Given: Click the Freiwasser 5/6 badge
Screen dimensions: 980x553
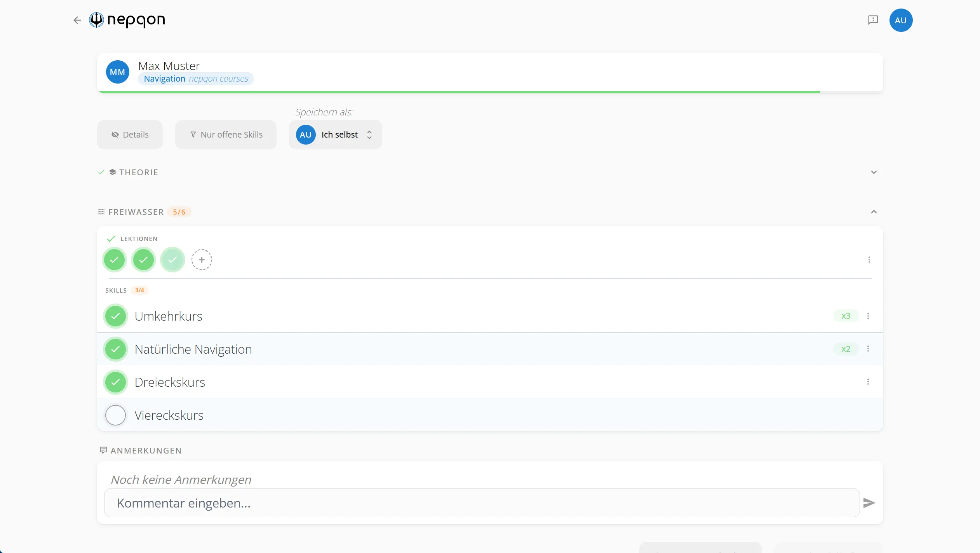Looking at the screenshot, I should 179,212.
